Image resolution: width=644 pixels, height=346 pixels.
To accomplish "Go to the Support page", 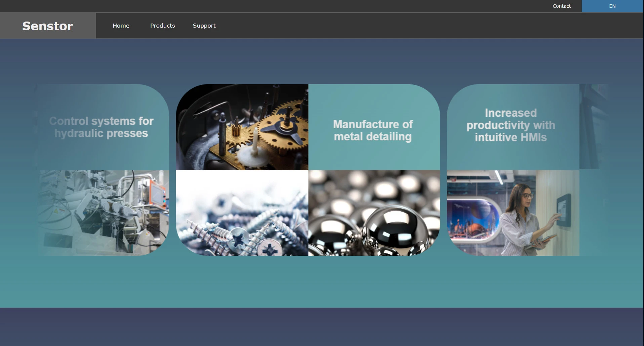I will point(204,26).
